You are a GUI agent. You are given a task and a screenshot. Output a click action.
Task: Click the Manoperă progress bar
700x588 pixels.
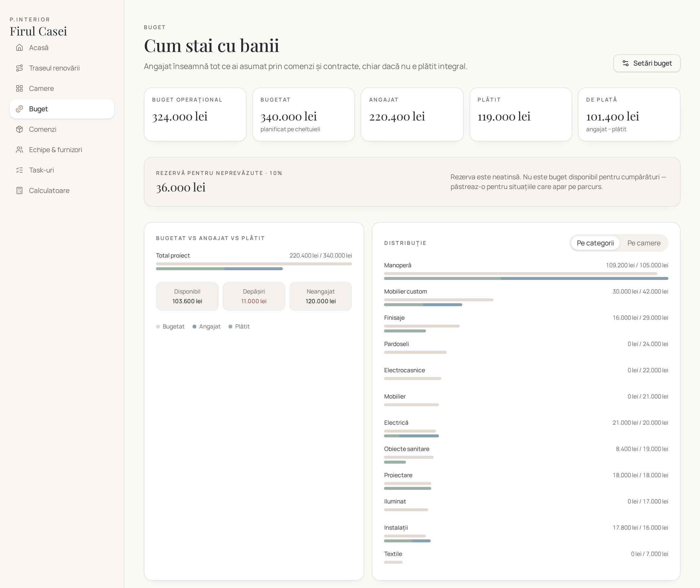pos(526,276)
